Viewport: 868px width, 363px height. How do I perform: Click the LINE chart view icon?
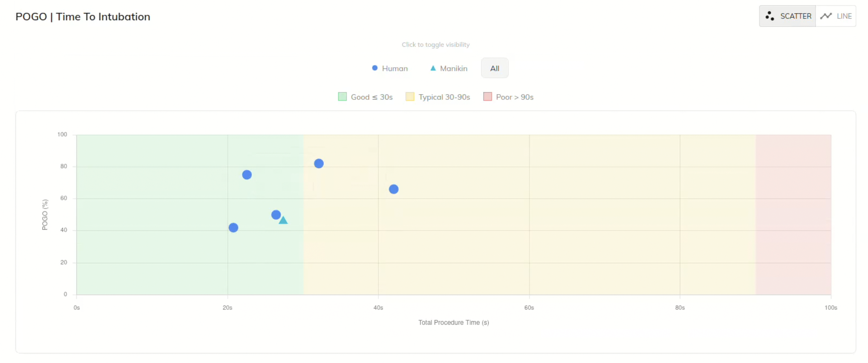[826, 16]
